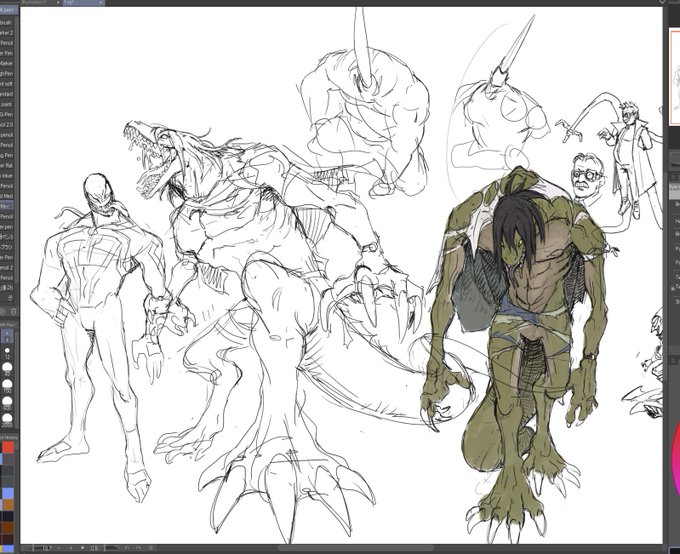Choose the brush size 12 preset
This screenshot has width=680, height=554.
coord(7,352)
